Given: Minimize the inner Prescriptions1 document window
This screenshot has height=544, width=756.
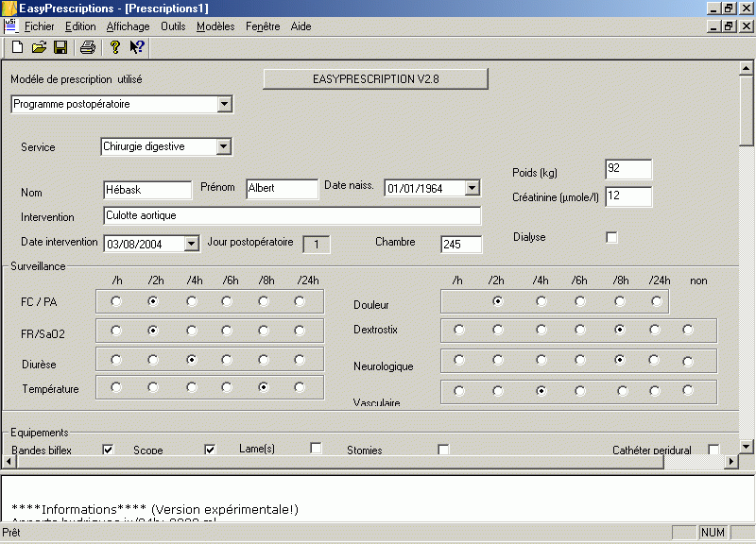Looking at the screenshot, I should [714, 26].
